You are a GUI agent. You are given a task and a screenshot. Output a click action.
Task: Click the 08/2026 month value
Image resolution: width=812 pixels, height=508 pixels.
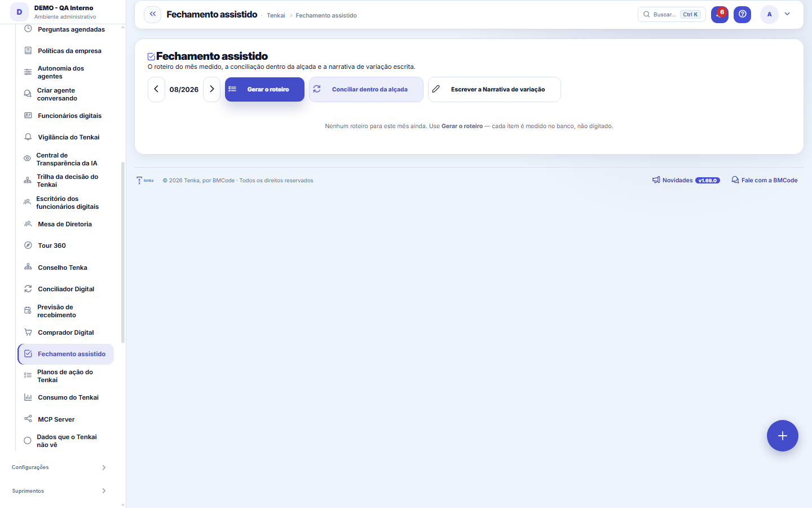tap(184, 89)
